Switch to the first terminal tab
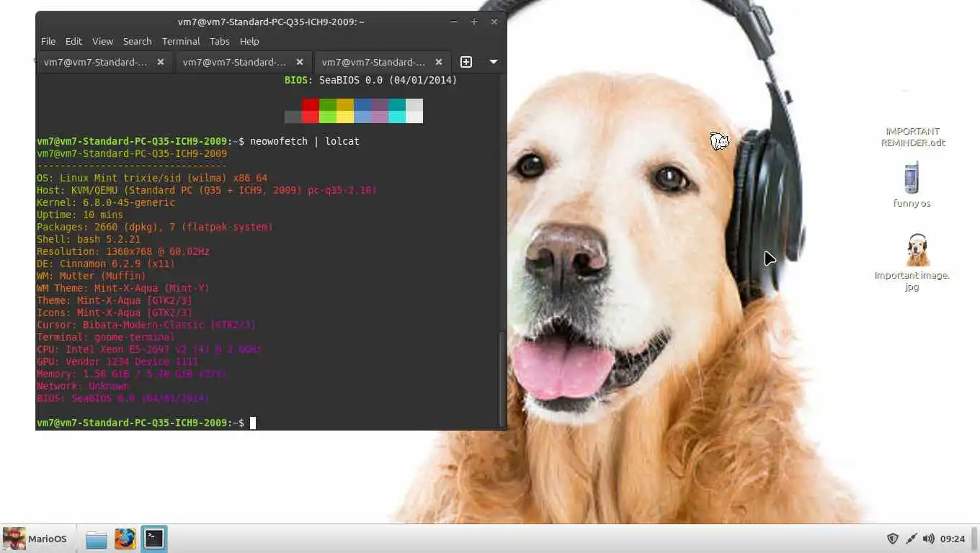Image resolution: width=980 pixels, height=553 pixels. 104,62
